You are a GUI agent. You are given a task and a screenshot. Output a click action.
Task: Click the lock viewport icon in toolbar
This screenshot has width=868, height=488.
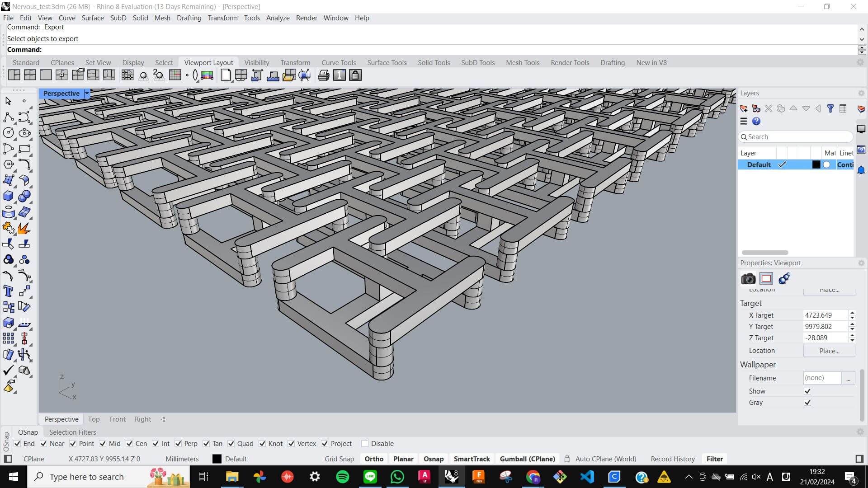[x=355, y=75]
